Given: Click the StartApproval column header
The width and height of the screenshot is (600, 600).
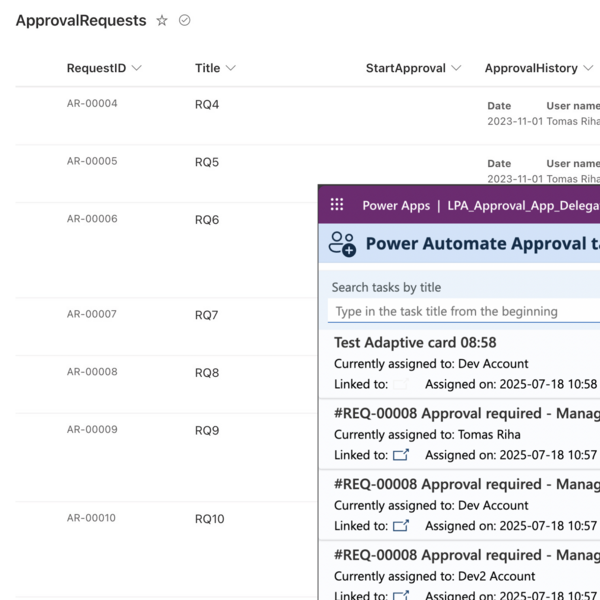Looking at the screenshot, I should pos(406,68).
